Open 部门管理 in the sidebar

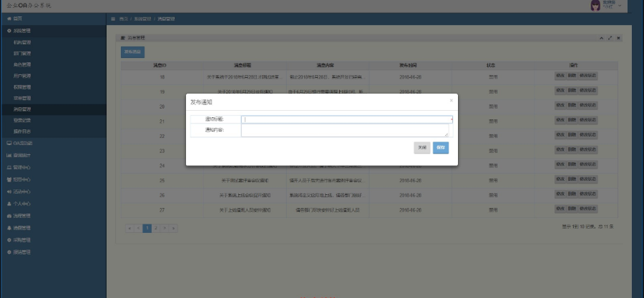(22, 54)
